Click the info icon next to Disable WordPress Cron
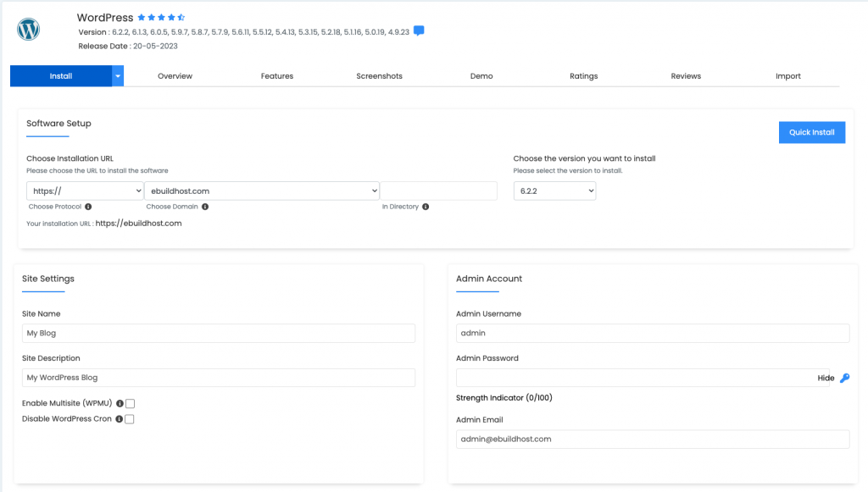This screenshot has height=492, width=868. pos(119,419)
